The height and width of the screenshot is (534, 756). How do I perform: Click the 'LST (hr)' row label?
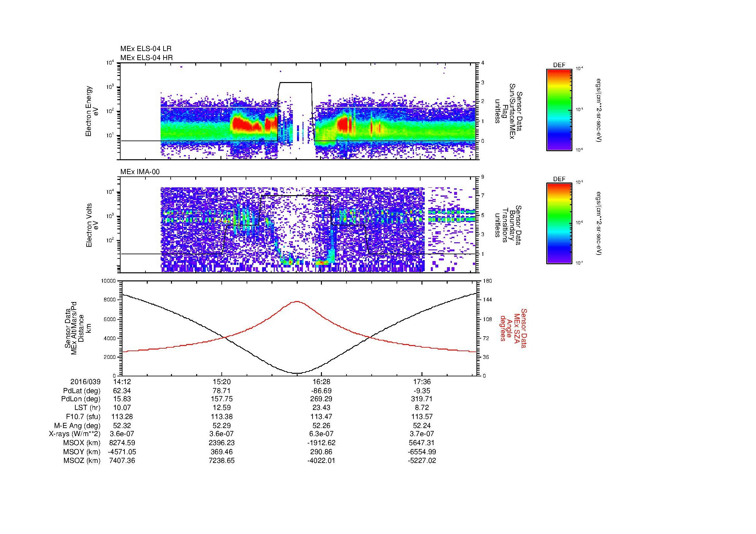click(x=87, y=408)
